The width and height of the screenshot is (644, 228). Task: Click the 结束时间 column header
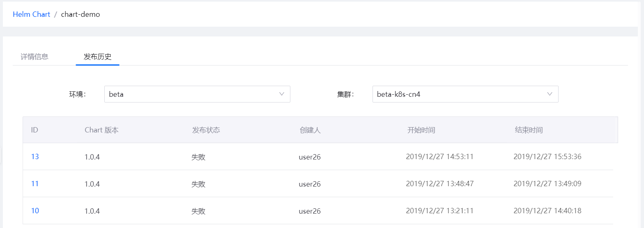529,130
